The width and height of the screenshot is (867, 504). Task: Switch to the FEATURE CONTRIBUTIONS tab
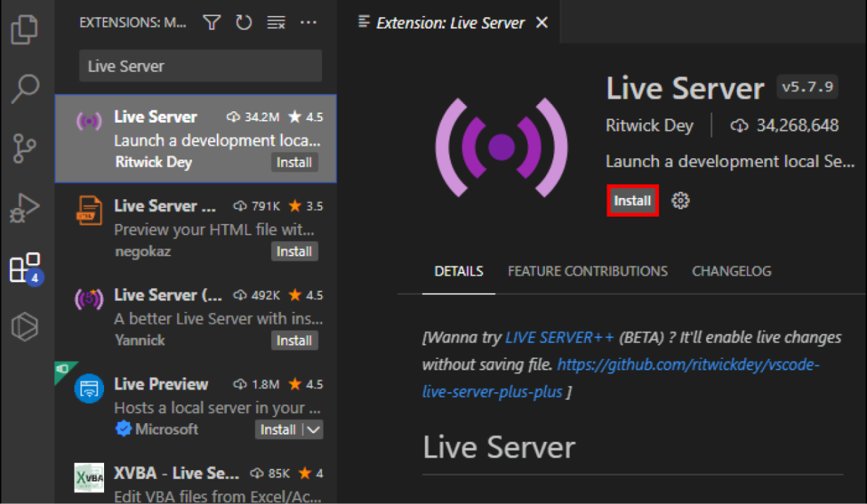(587, 271)
